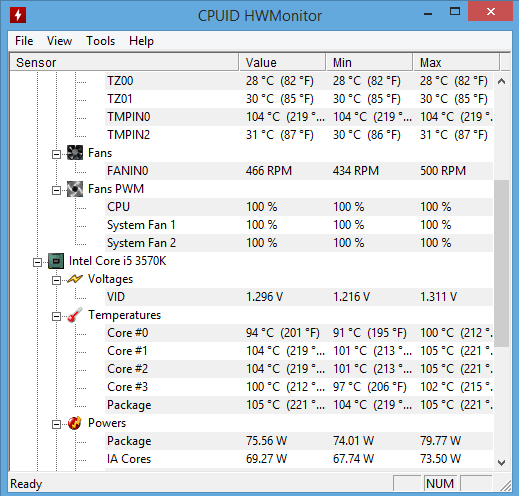Image resolution: width=519 pixels, height=496 pixels.
Task: Click the Value column header
Action: (x=282, y=62)
